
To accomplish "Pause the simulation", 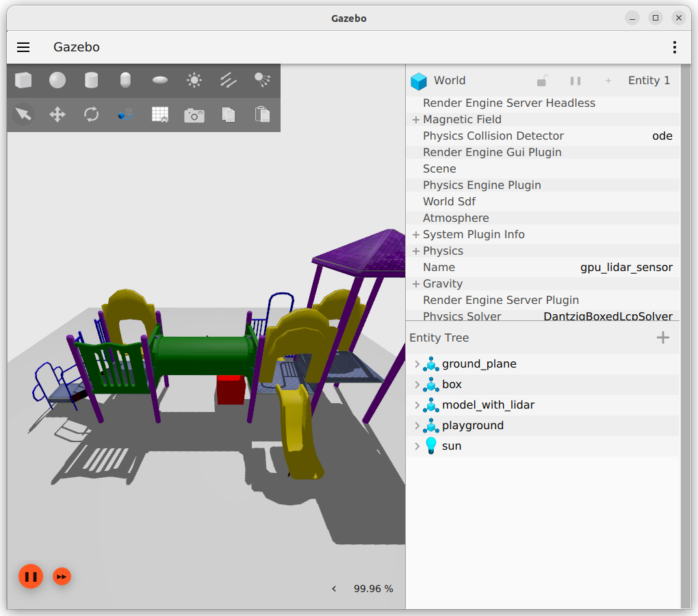I will (31, 576).
